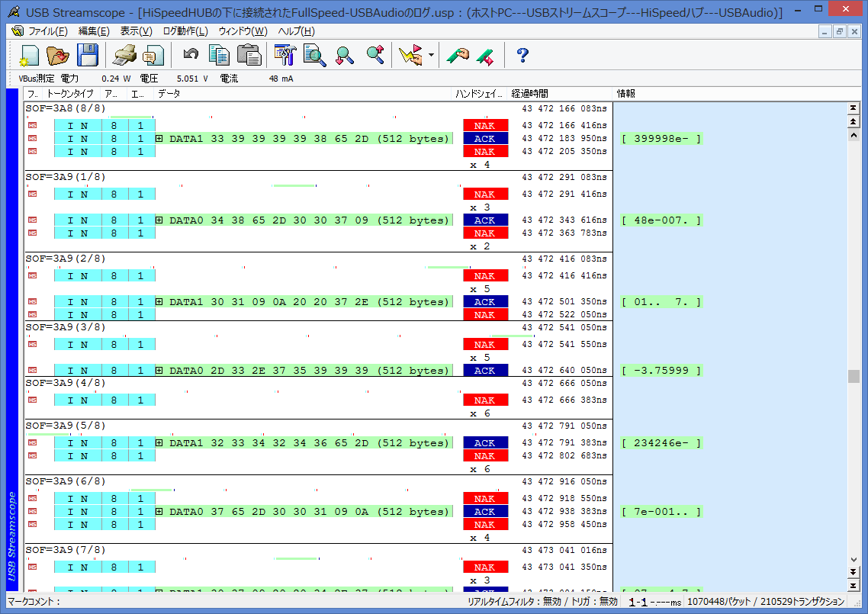Expand DATA1 32 33 34 32 packet row
This screenshot has height=614, width=868.
click(159, 443)
